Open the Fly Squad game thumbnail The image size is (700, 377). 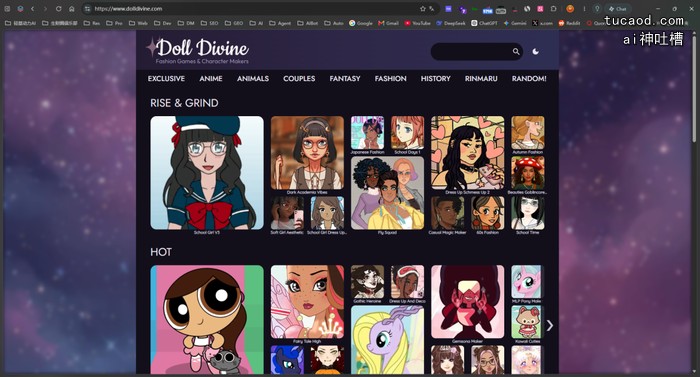pos(387,193)
